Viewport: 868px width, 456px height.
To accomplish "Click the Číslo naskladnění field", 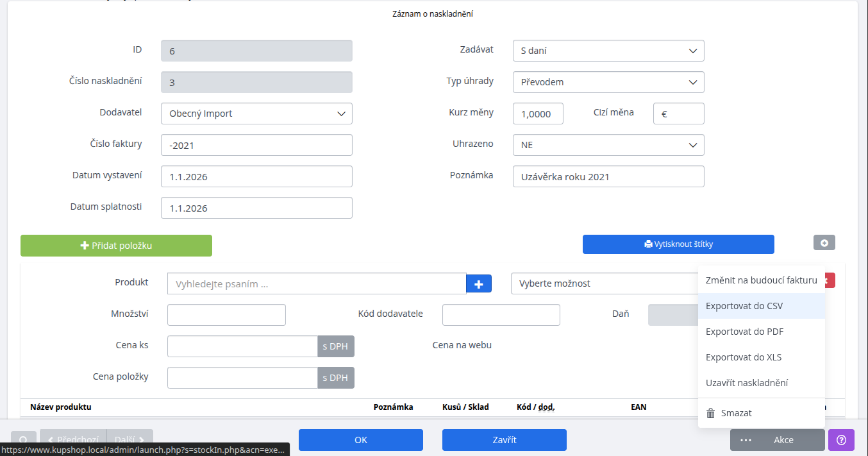I will pyautogui.click(x=256, y=82).
